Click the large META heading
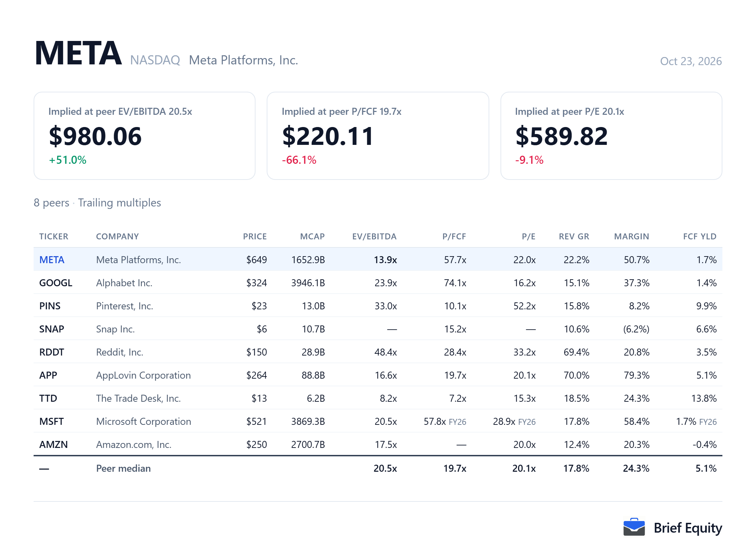The image size is (756, 555). (x=78, y=53)
